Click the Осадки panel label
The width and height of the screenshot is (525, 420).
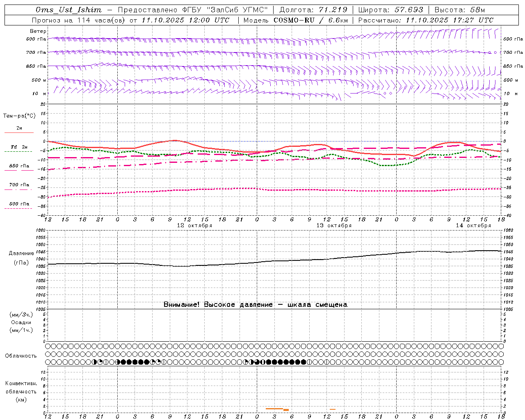pyautogui.click(x=21, y=322)
